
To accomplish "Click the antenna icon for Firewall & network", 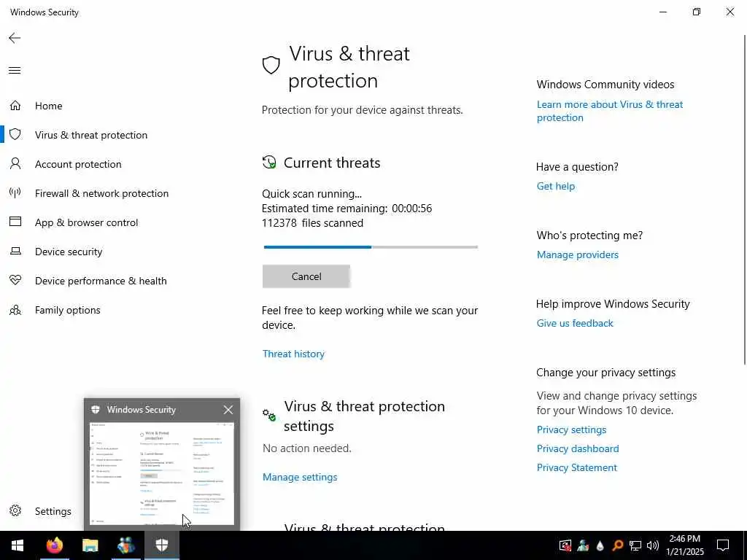I will pyautogui.click(x=15, y=192).
